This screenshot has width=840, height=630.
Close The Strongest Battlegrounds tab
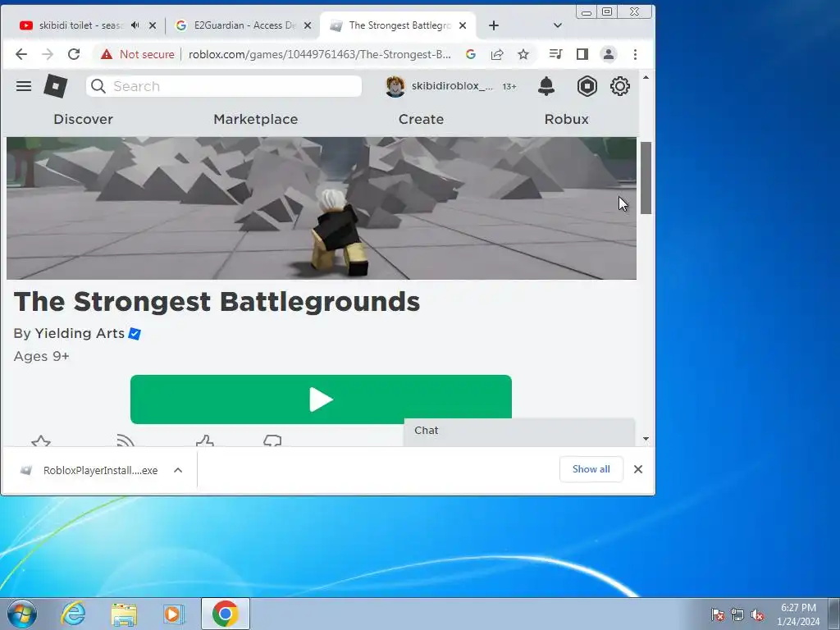(463, 25)
